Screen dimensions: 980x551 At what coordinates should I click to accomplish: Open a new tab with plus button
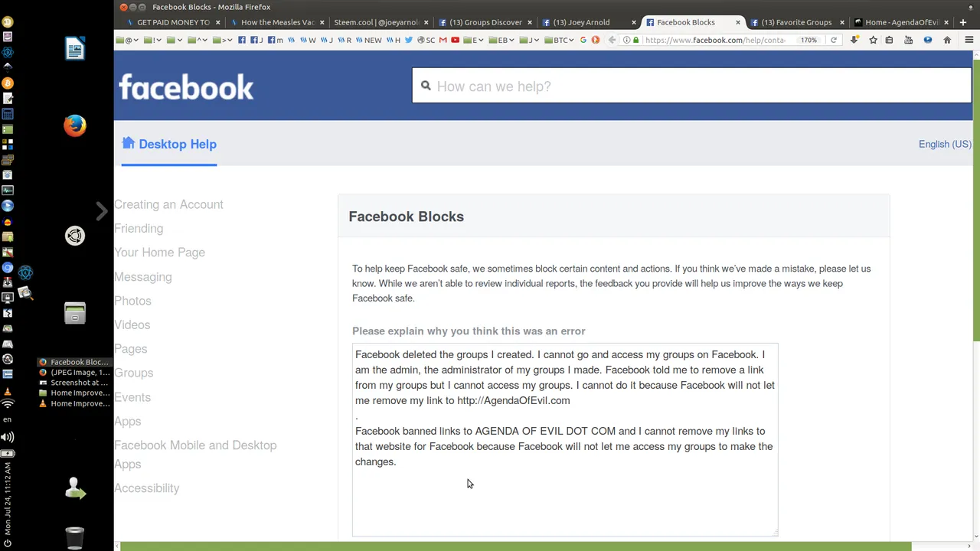click(x=963, y=22)
